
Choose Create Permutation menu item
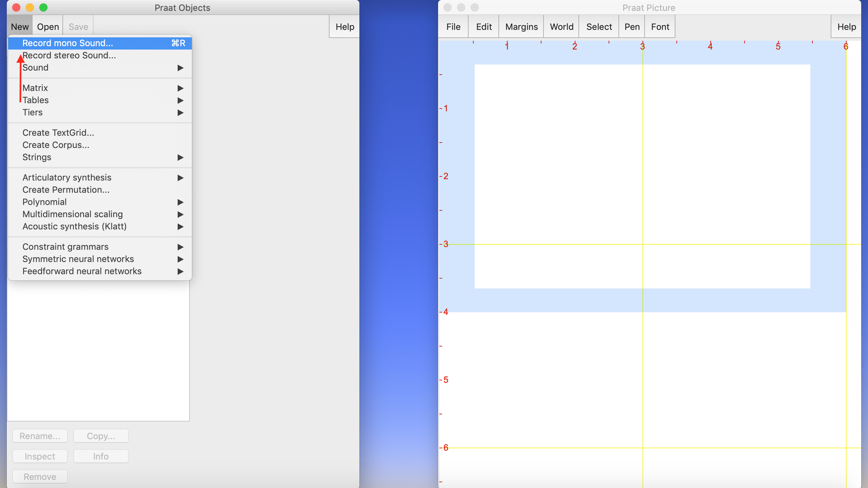[66, 190]
